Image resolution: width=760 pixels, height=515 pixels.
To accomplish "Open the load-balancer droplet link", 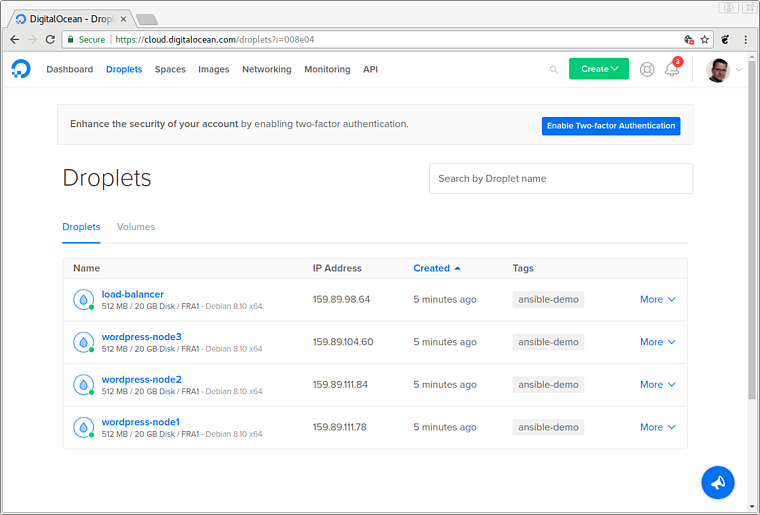I will point(132,294).
